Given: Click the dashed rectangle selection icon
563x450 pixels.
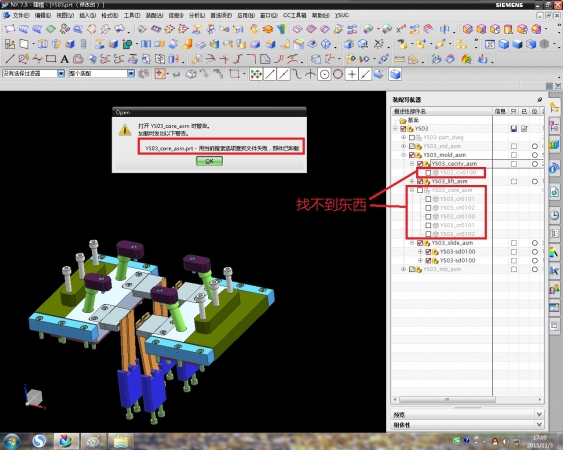Looking at the screenshot, I should (x=234, y=74).
